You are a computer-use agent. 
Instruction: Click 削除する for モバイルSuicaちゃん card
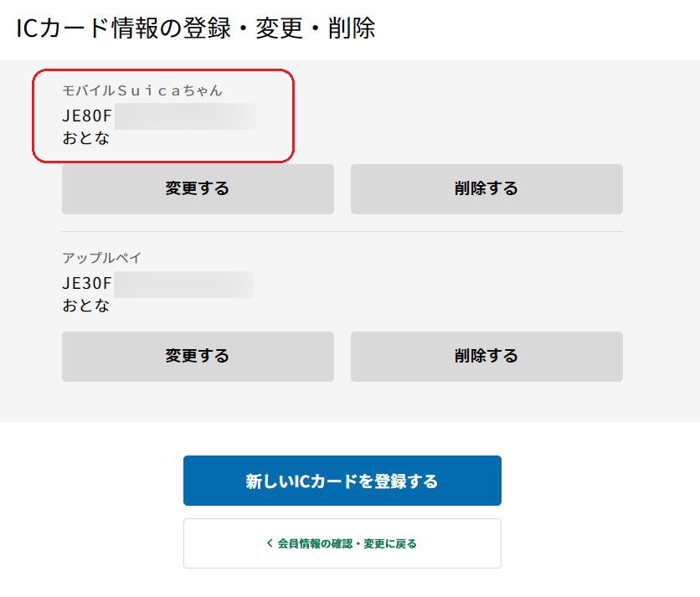486,189
